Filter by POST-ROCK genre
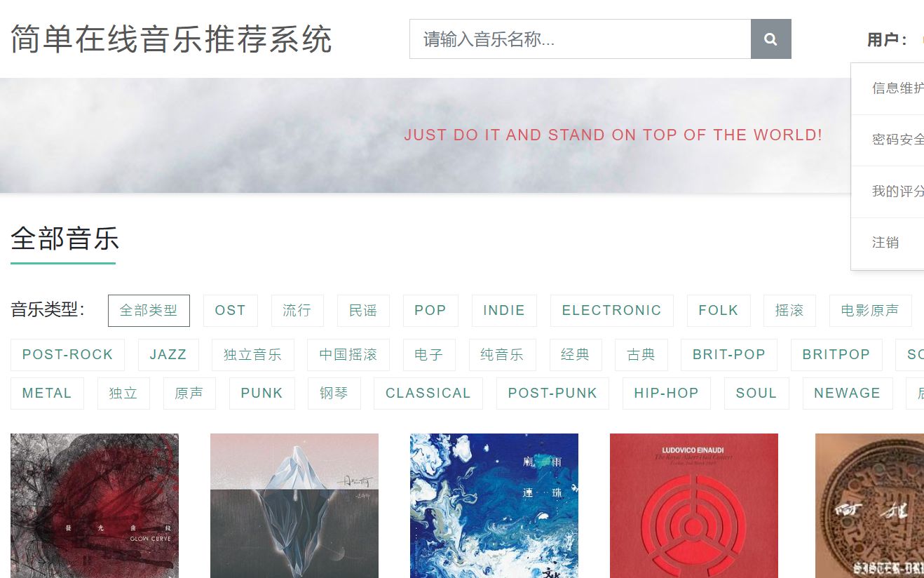This screenshot has width=924, height=578. (x=67, y=355)
